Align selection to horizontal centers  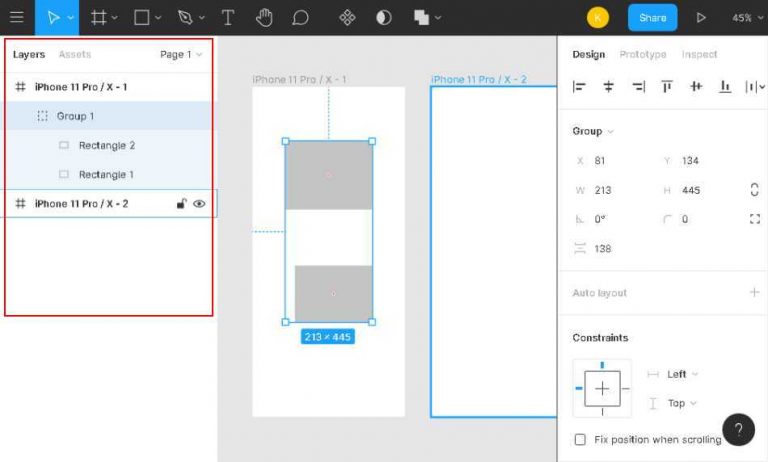point(608,87)
